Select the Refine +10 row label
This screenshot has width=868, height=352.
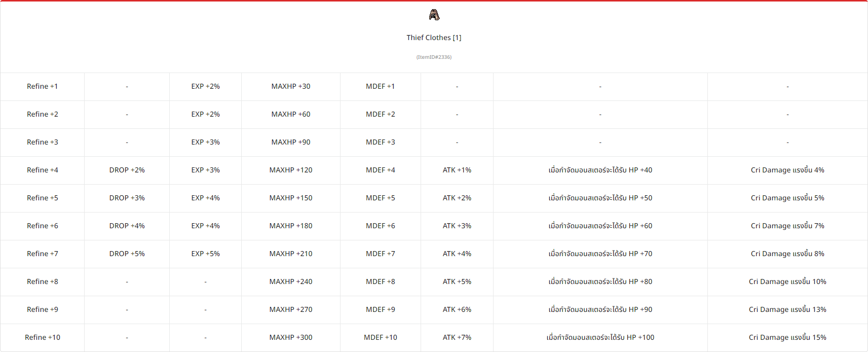[x=43, y=338]
